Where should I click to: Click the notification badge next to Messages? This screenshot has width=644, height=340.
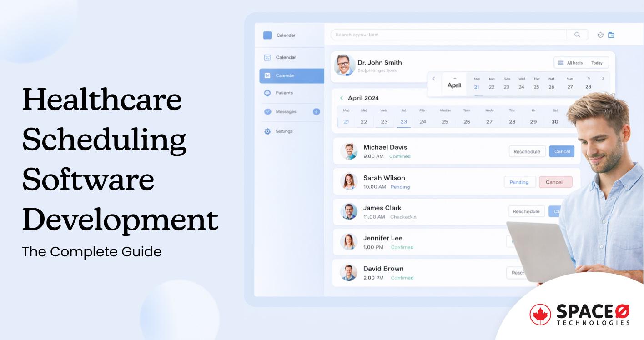(316, 112)
